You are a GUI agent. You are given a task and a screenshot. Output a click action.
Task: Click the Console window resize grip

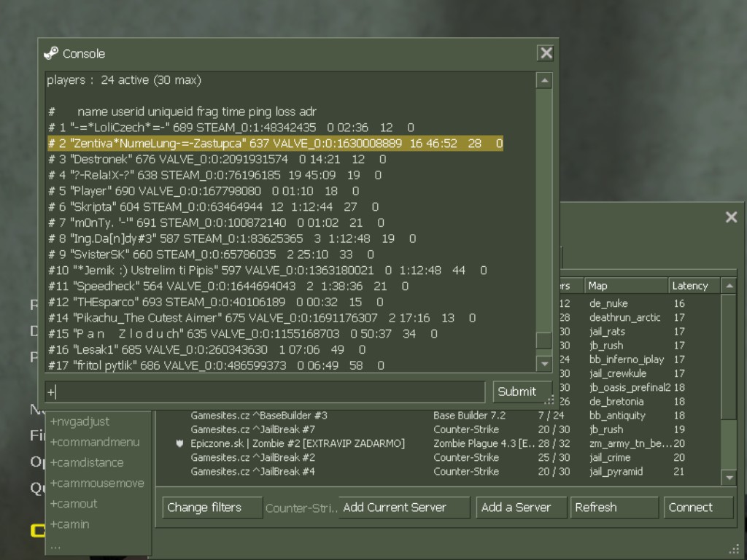(x=549, y=400)
